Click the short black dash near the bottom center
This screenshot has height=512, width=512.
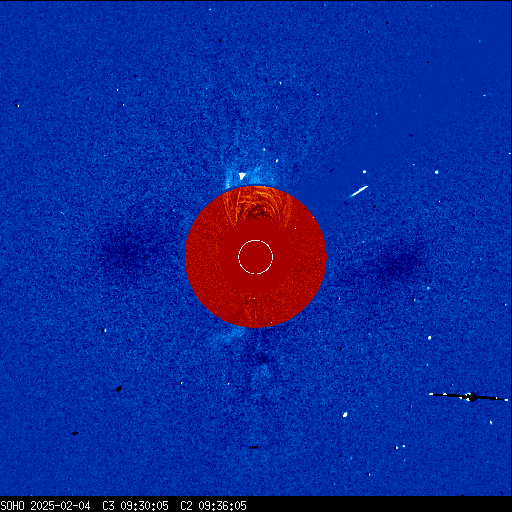[x=254, y=447]
